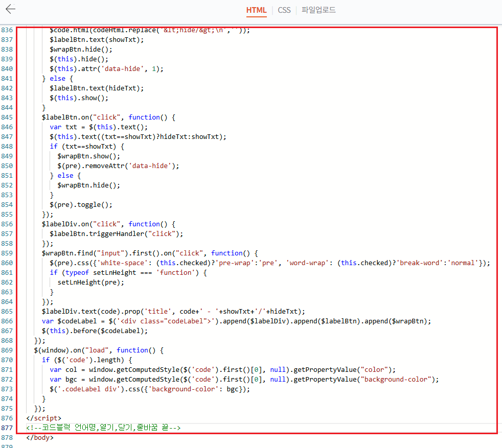This screenshot has height=448, width=502.
Task: Select line number 841 in the gutter
Action: point(7,78)
